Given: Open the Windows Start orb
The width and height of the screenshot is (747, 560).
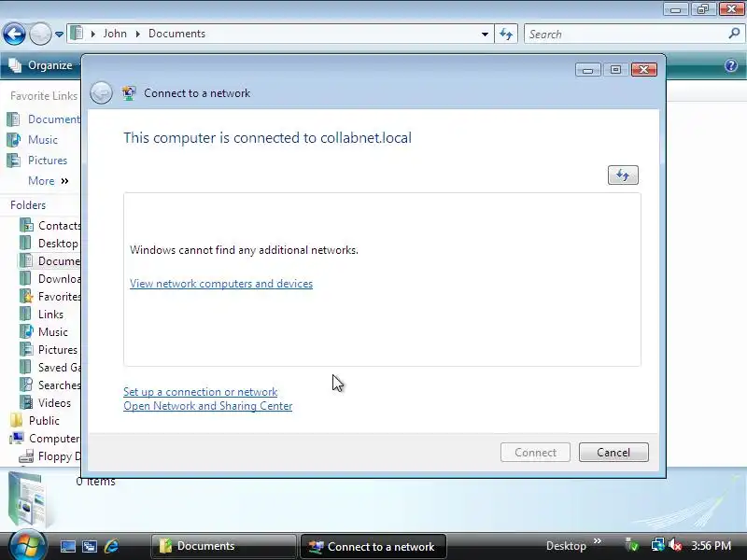Looking at the screenshot, I should click(27, 545).
